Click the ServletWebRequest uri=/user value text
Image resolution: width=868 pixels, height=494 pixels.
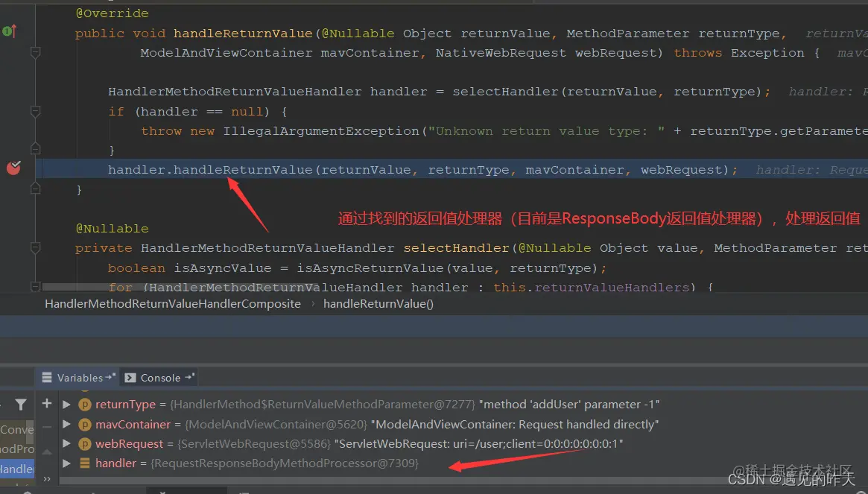(x=478, y=443)
